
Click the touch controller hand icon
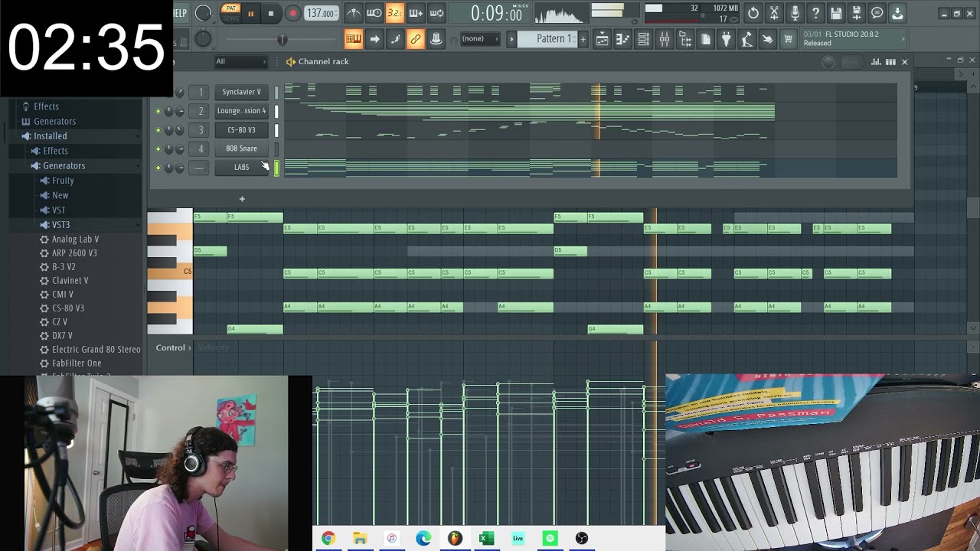pos(768,40)
